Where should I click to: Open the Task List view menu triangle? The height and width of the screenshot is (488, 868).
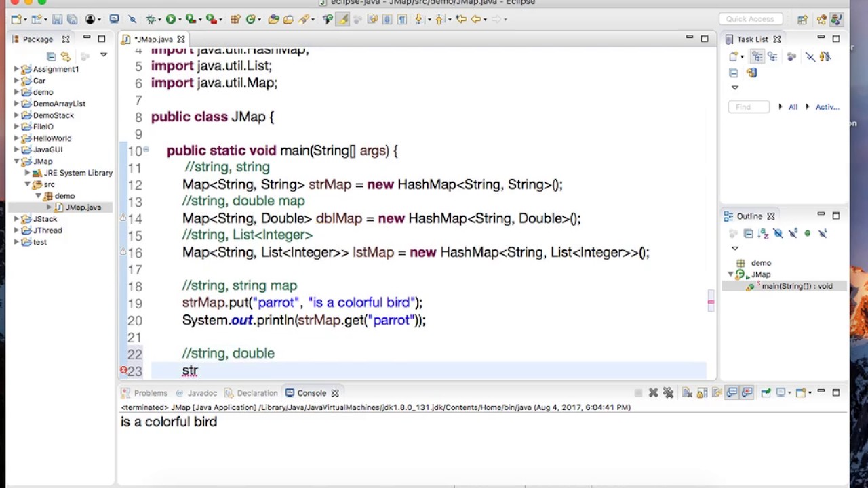click(x=734, y=87)
